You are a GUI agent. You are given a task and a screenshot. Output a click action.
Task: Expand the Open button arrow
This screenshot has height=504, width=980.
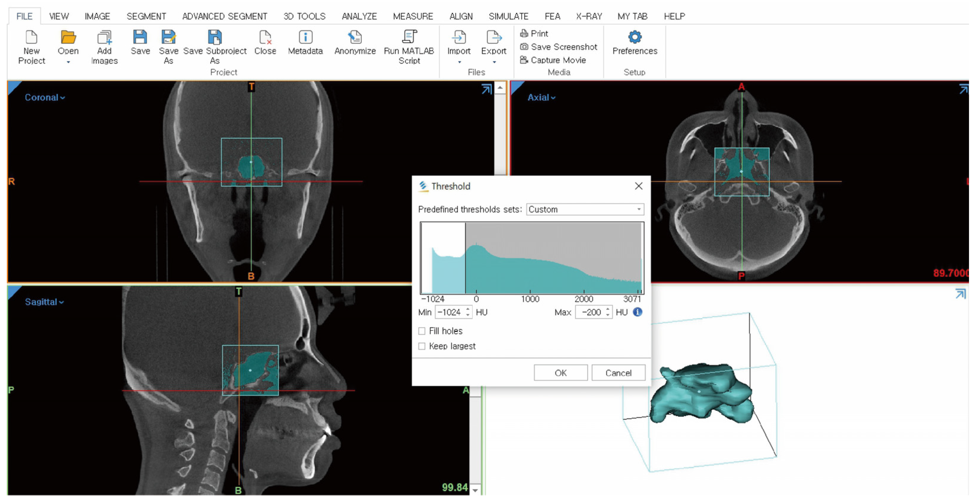point(68,62)
